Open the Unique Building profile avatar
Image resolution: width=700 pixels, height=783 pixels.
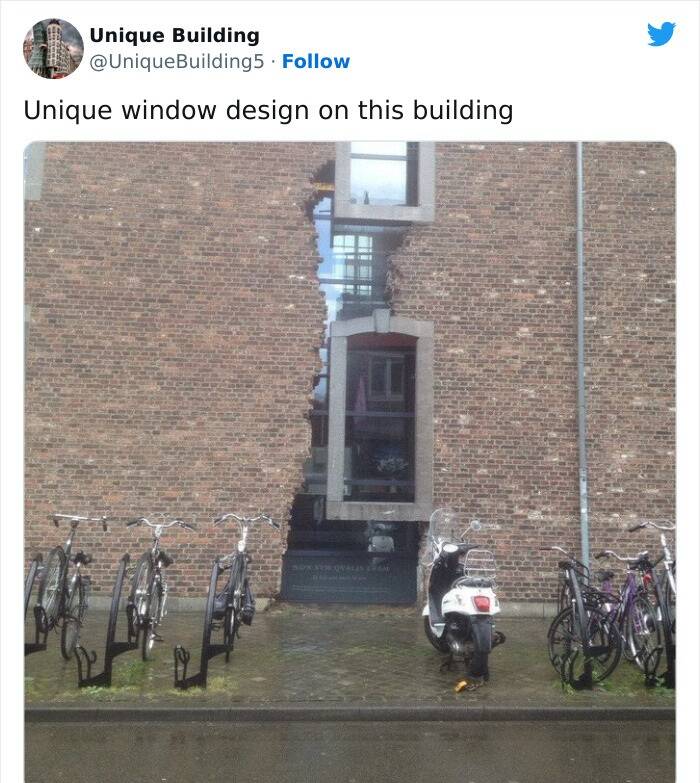click(x=53, y=48)
